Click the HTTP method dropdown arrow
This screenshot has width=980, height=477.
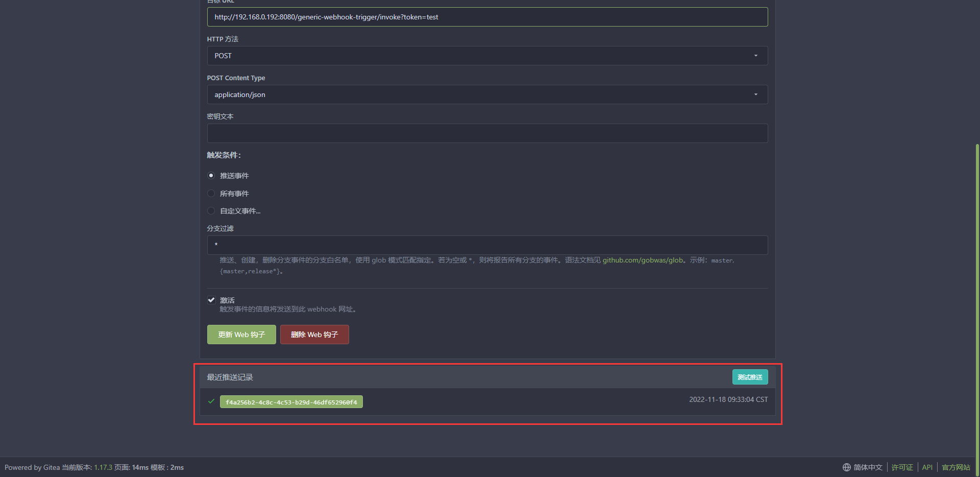pyautogui.click(x=756, y=56)
